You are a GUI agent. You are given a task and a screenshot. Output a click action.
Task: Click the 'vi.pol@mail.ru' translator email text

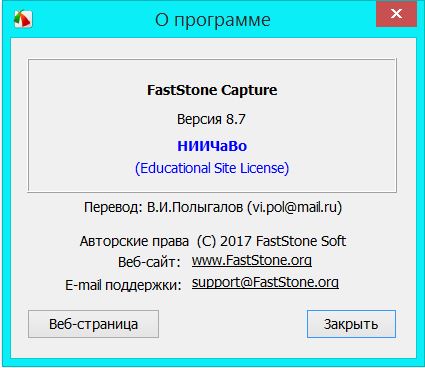point(295,207)
